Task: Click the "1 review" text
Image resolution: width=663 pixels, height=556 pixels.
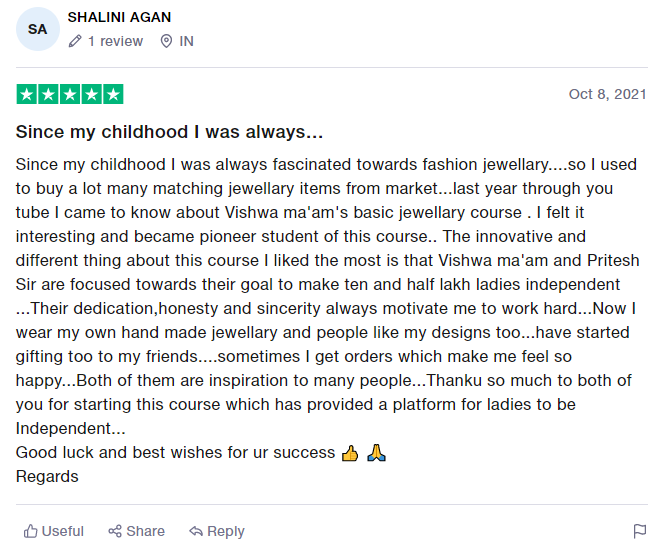Action: [x=115, y=42]
